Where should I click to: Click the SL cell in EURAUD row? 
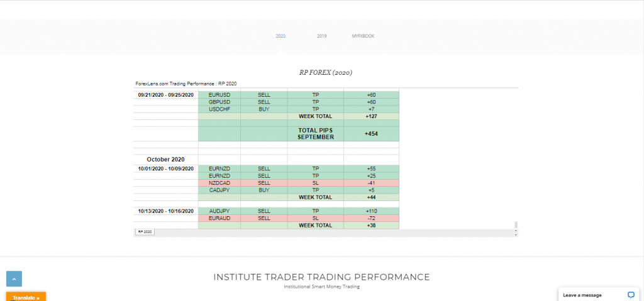(316, 218)
